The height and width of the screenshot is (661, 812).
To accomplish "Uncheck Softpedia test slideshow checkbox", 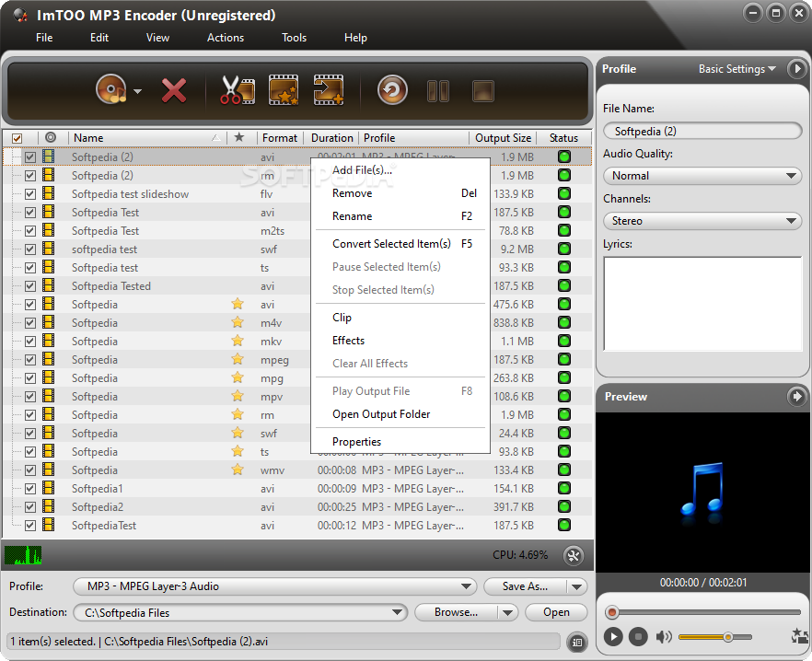I will tap(30, 194).
